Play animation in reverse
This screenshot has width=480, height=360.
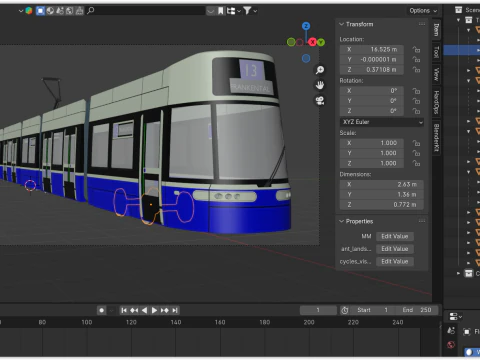pyautogui.click(x=144, y=310)
